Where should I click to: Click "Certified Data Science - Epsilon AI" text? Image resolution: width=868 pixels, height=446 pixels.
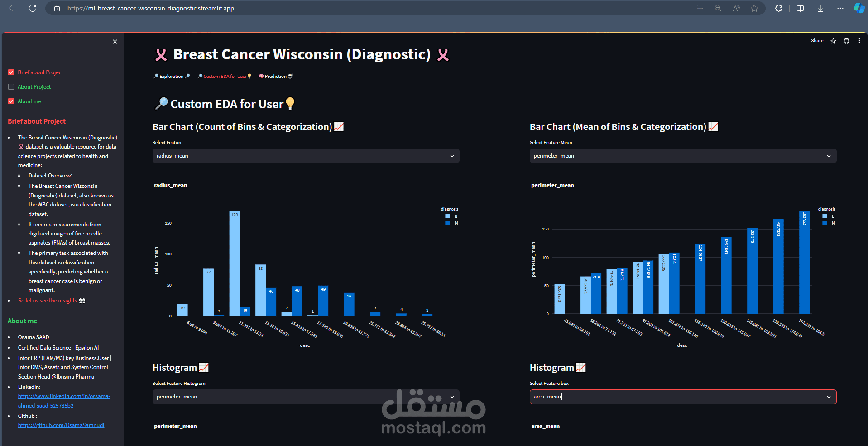(58, 348)
